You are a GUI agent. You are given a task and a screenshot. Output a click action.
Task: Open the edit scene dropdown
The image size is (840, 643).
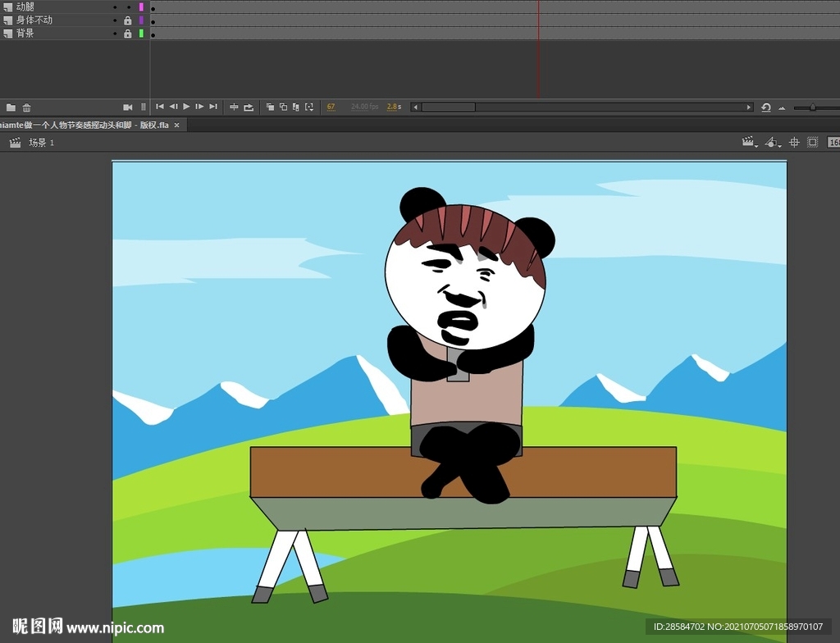pos(750,142)
